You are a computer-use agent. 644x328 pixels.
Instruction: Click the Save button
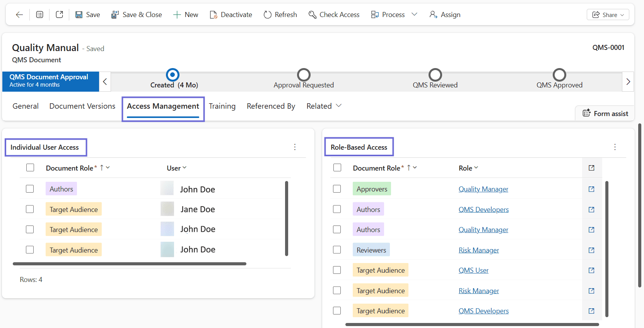pyautogui.click(x=87, y=15)
